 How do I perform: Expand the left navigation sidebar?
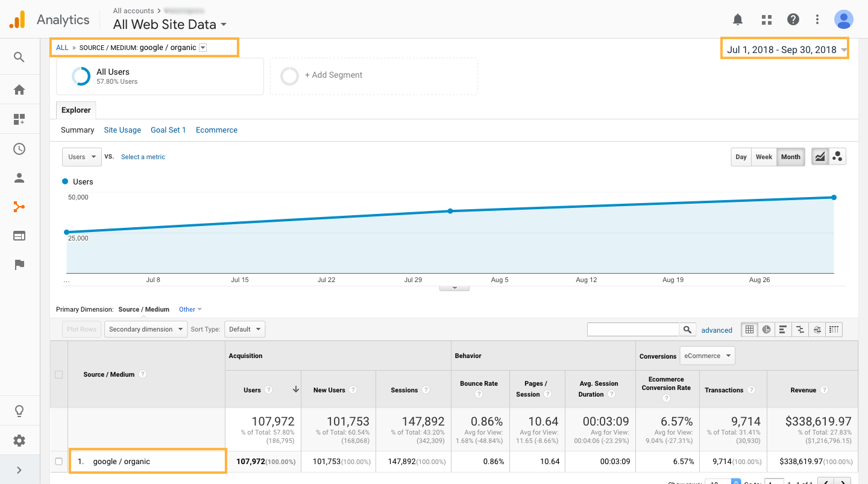pyautogui.click(x=19, y=470)
